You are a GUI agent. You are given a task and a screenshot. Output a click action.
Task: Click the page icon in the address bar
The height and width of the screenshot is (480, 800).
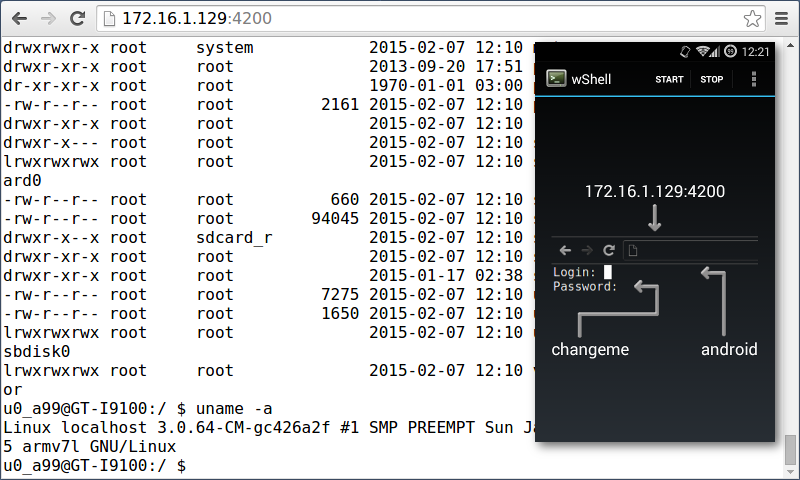pyautogui.click(x=109, y=19)
